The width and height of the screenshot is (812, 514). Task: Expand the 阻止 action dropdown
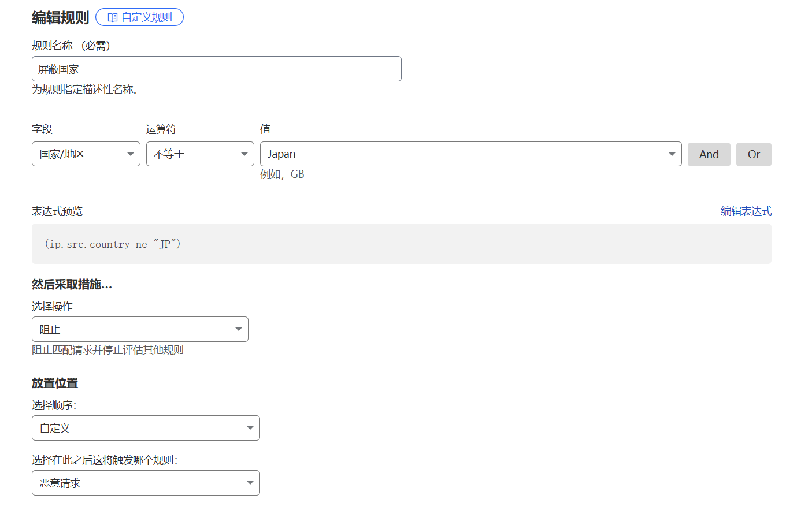click(140, 329)
